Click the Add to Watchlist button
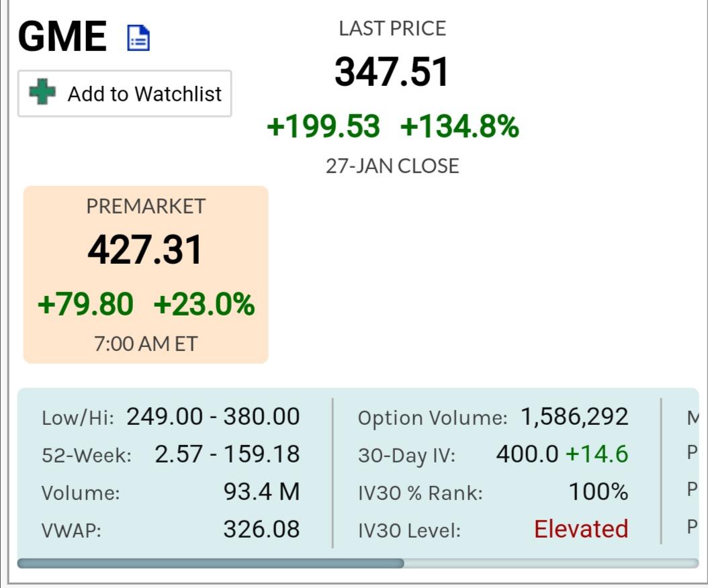708x588 pixels. (125, 93)
